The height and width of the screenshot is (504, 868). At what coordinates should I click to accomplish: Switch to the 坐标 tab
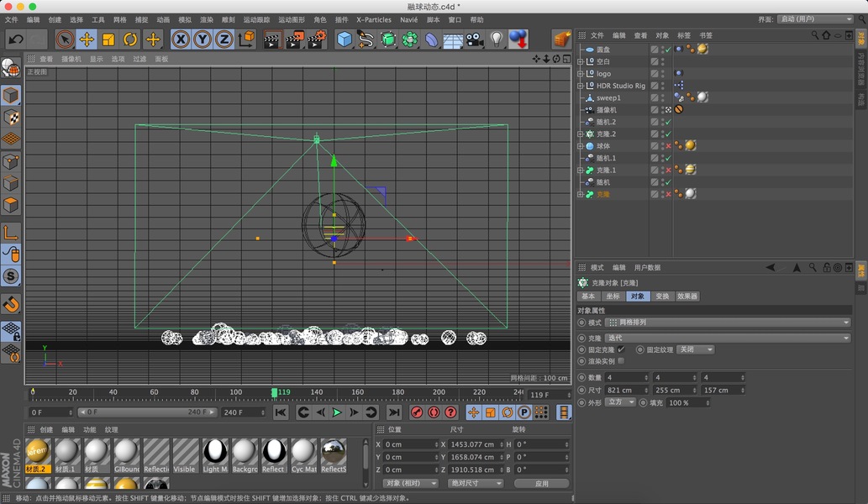613,296
